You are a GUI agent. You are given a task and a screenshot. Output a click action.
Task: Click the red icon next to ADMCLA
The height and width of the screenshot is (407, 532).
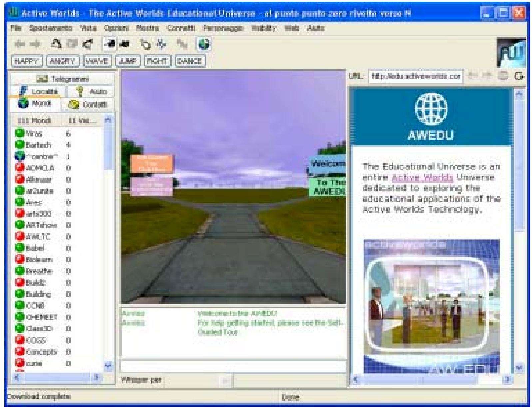20,168
